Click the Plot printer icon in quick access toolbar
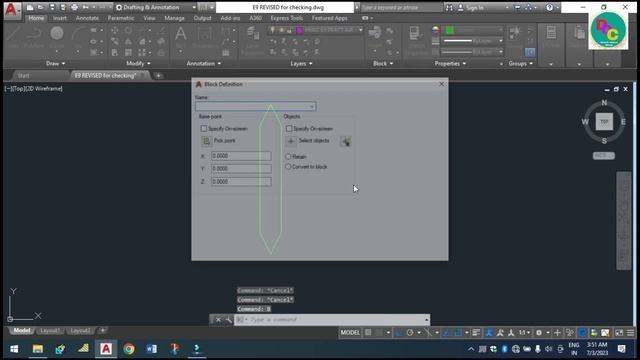Image resolution: width=640 pixels, height=360 pixels. pyautogui.click(x=74, y=7)
